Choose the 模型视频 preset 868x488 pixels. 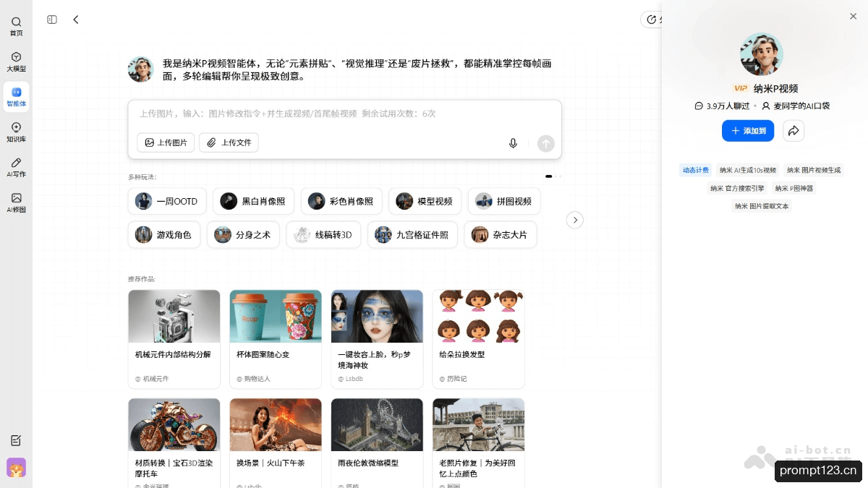pyautogui.click(x=425, y=201)
